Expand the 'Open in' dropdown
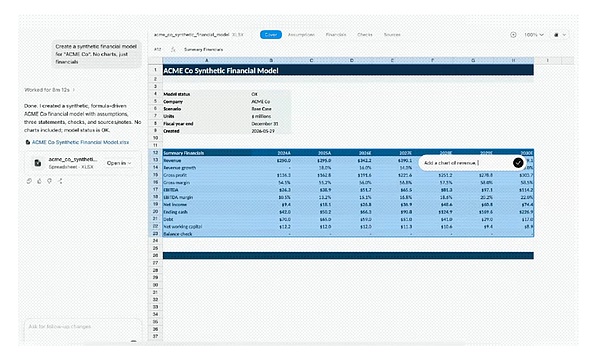This screenshot has height=360, width=600. [x=119, y=163]
